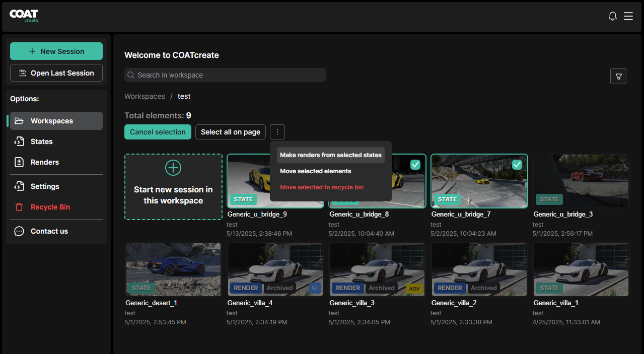Choose Make renders from selected states
The image size is (644, 354).
[x=330, y=155]
